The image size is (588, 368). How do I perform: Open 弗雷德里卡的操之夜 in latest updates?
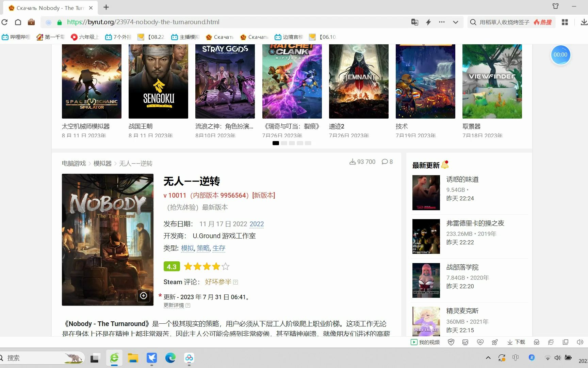475,223
